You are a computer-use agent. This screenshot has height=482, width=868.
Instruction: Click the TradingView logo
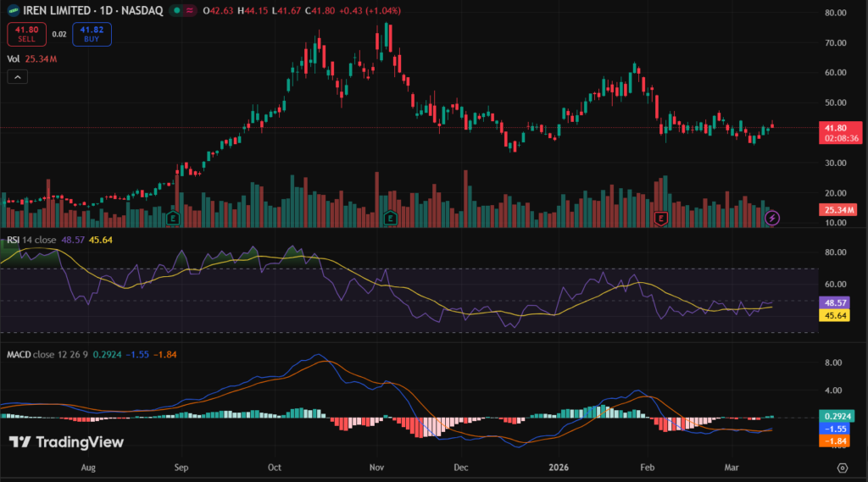[66, 442]
